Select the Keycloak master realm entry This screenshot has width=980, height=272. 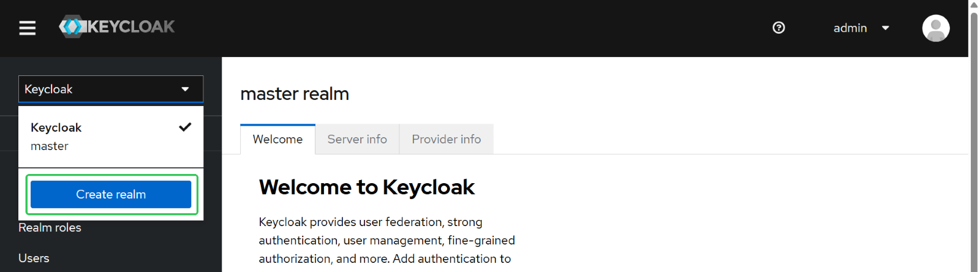point(111,137)
